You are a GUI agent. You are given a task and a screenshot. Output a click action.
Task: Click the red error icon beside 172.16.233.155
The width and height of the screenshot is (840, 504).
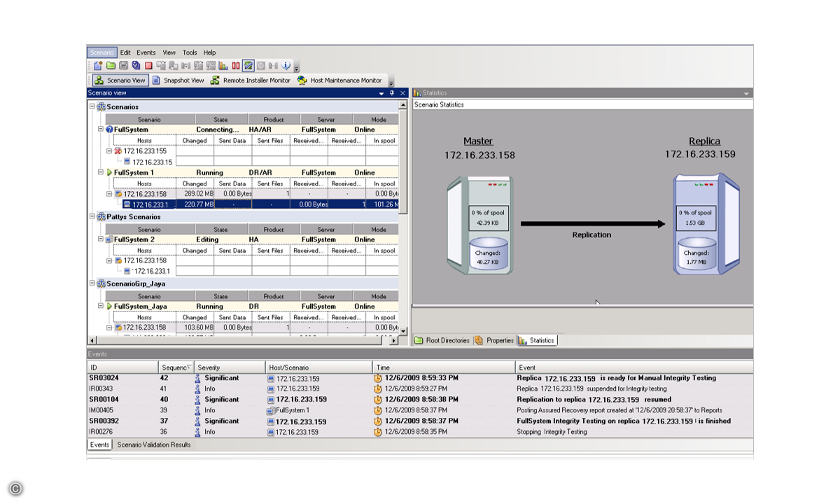click(118, 151)
